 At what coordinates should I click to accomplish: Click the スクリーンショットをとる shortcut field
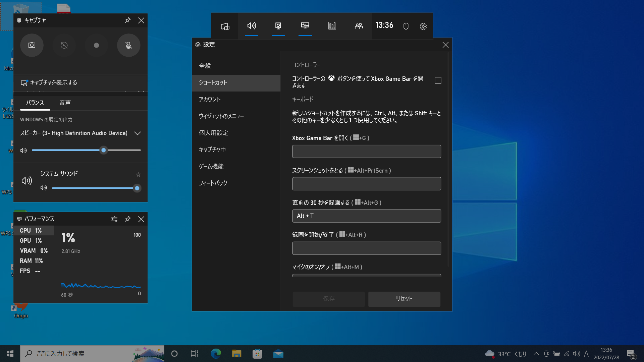click(x=367, y=184)
